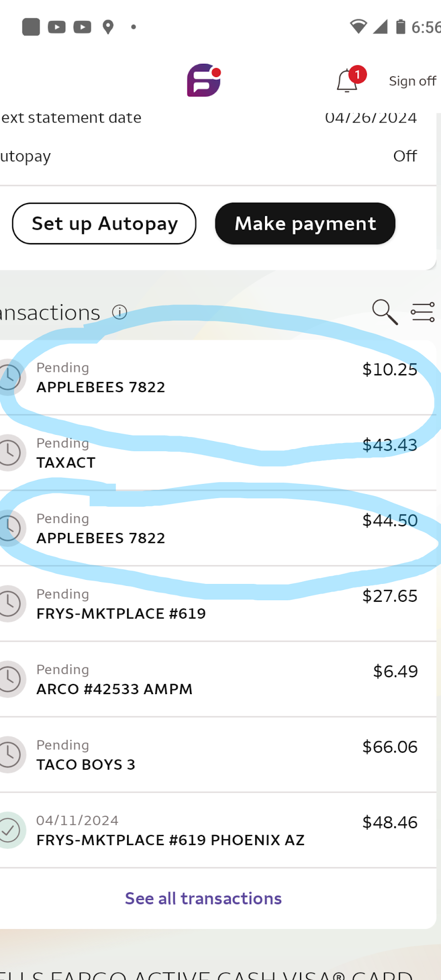Tap pending clock icon for ARCO AMPM
The width and height of the screenshot is (441, 980).
10,679
